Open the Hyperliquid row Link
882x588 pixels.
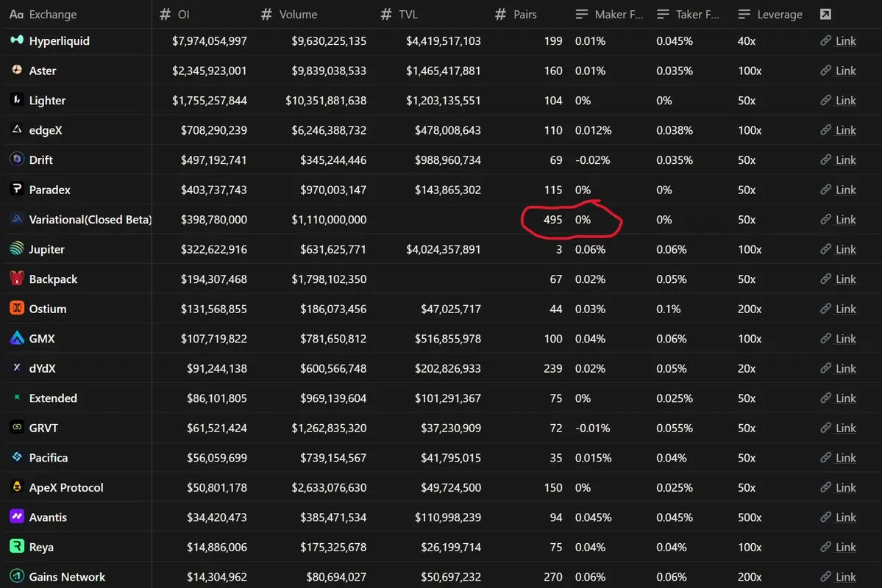pyautogui.click(x=838, y=41)
